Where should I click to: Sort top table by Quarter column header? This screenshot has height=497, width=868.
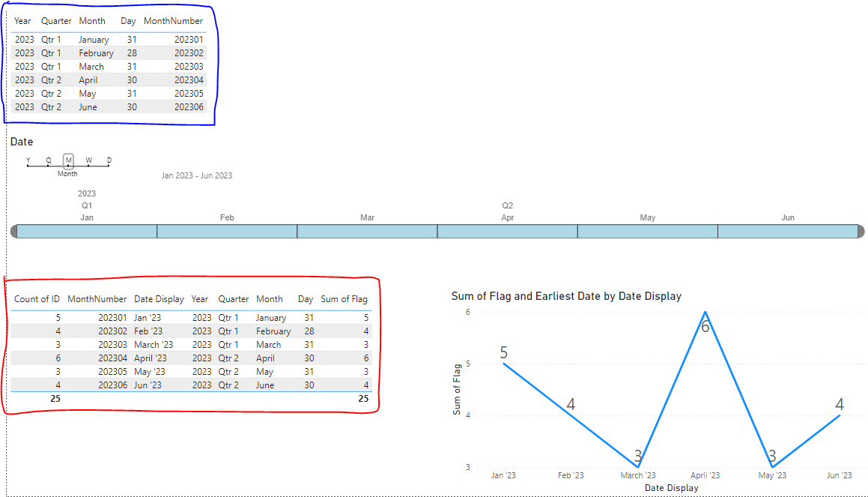pos(56,21)
